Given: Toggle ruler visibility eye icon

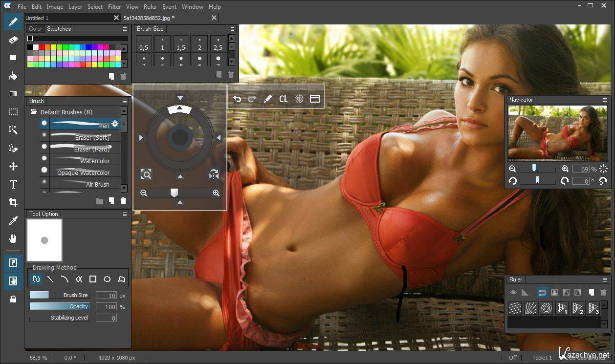Looking at the screenshot, I should pos(513,292).
